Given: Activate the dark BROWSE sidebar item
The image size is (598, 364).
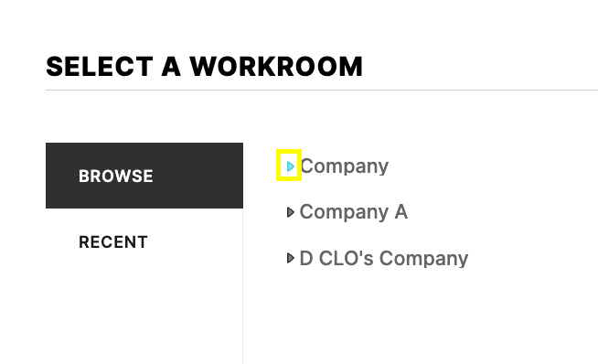Looking at the screenshot, I should [x=144, y=176].
